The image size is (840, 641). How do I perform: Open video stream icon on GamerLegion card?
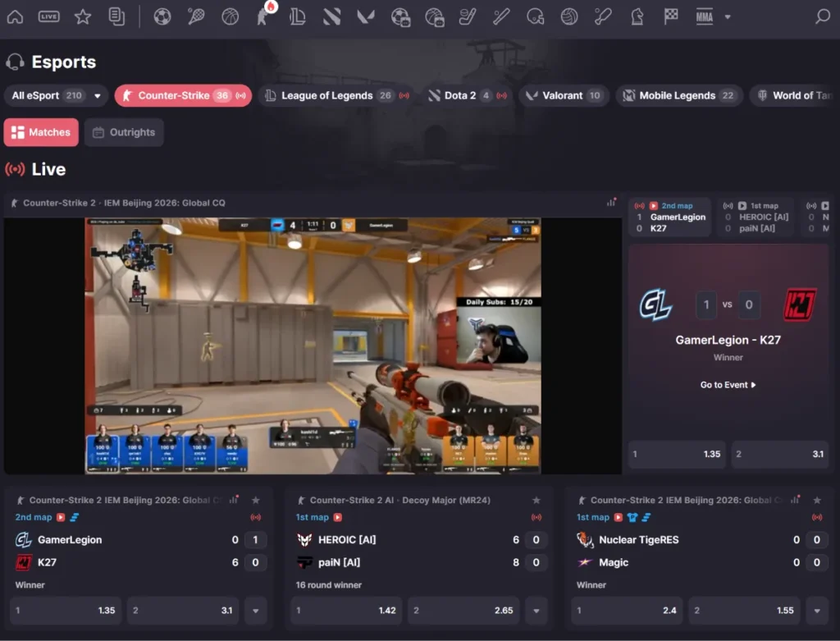click(x=61, y=517)
